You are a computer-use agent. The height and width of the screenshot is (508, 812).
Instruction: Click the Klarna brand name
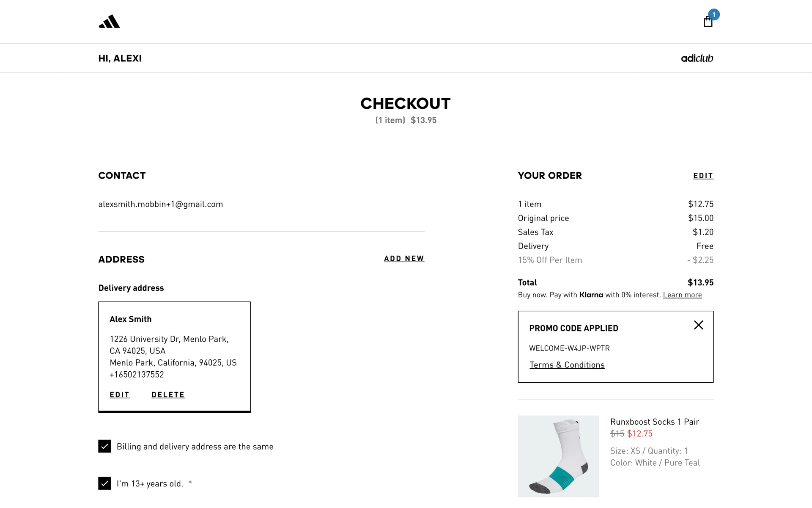click(x=591, y=295)
